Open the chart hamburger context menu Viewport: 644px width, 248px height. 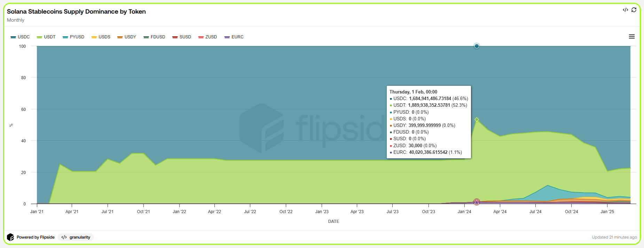tap(631, 37)
